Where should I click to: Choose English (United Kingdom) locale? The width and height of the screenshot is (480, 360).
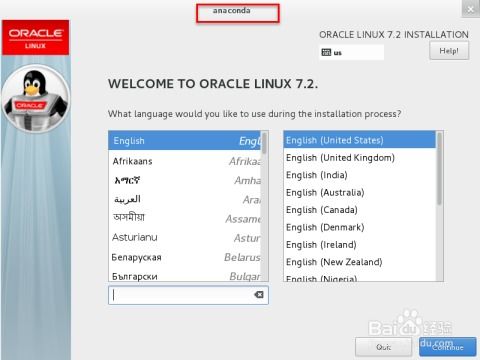[x=360, y=158]
